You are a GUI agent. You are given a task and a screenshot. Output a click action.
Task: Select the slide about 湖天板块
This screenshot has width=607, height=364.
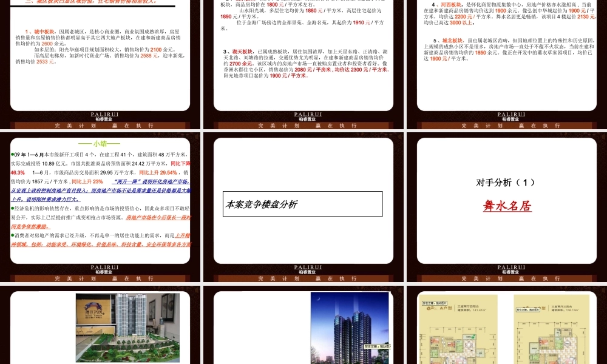click(x=303, y=64)
